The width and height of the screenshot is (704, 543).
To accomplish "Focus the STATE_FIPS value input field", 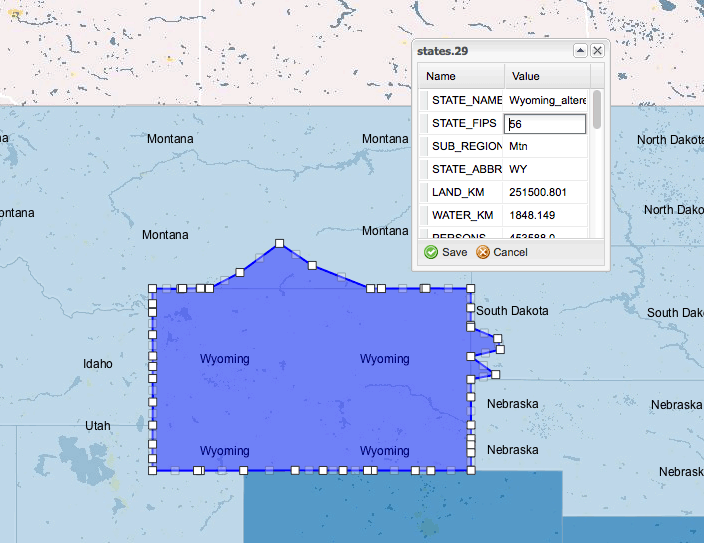I will tap(546, 124).
